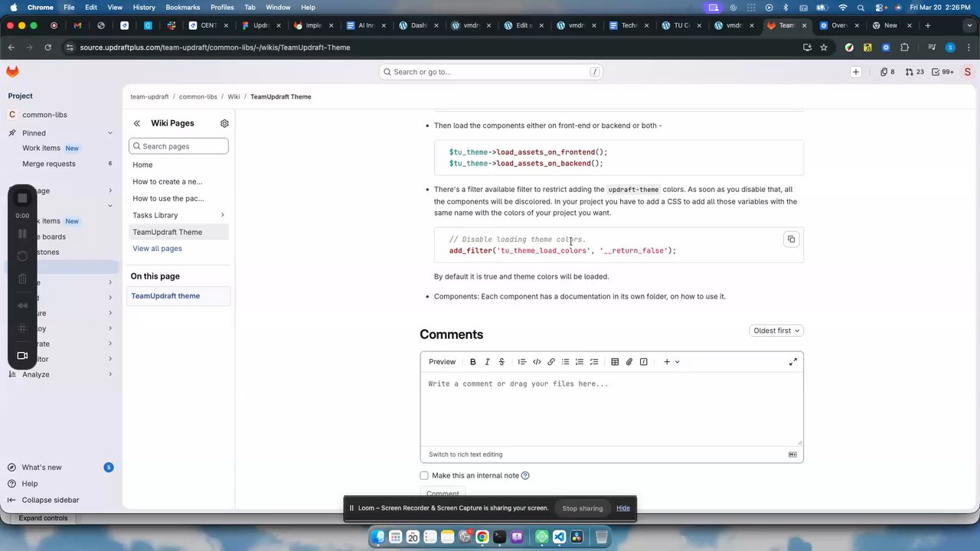Viewport: 980px width, 551px height.
Task: Collapse the Wiki Pages sidebar
Action: point(136,123)
